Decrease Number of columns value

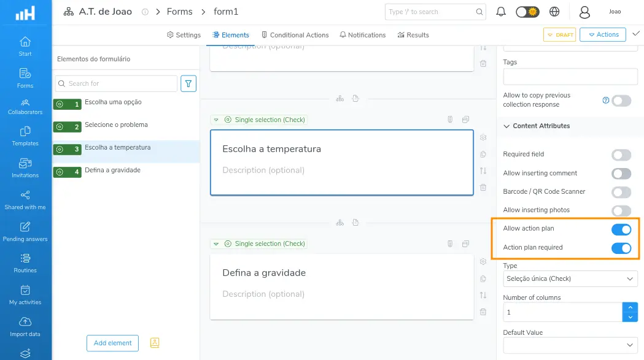(630, 317)
